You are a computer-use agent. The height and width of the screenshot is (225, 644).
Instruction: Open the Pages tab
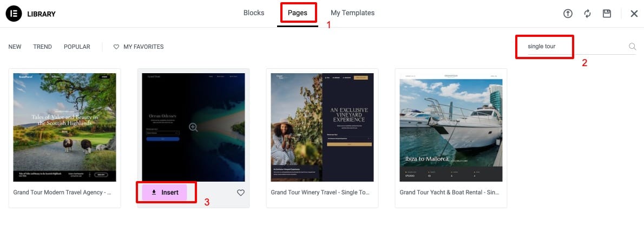(297, 13)
